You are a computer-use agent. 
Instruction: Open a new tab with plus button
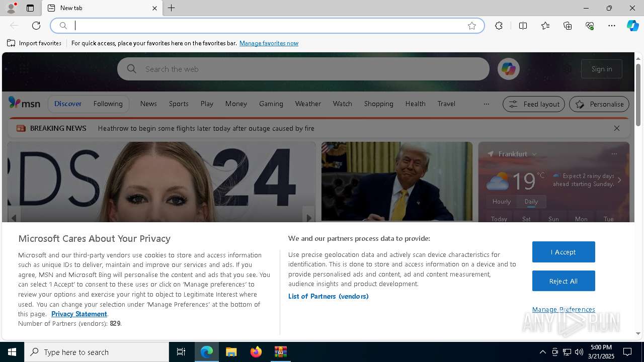[x=172, y=8]
